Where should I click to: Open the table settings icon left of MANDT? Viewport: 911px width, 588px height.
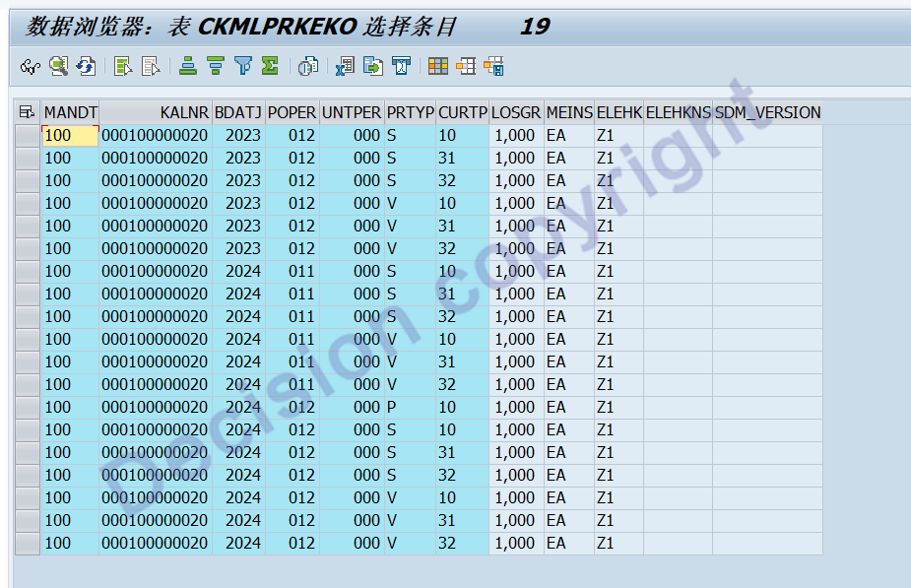click(x=28, y=112)
